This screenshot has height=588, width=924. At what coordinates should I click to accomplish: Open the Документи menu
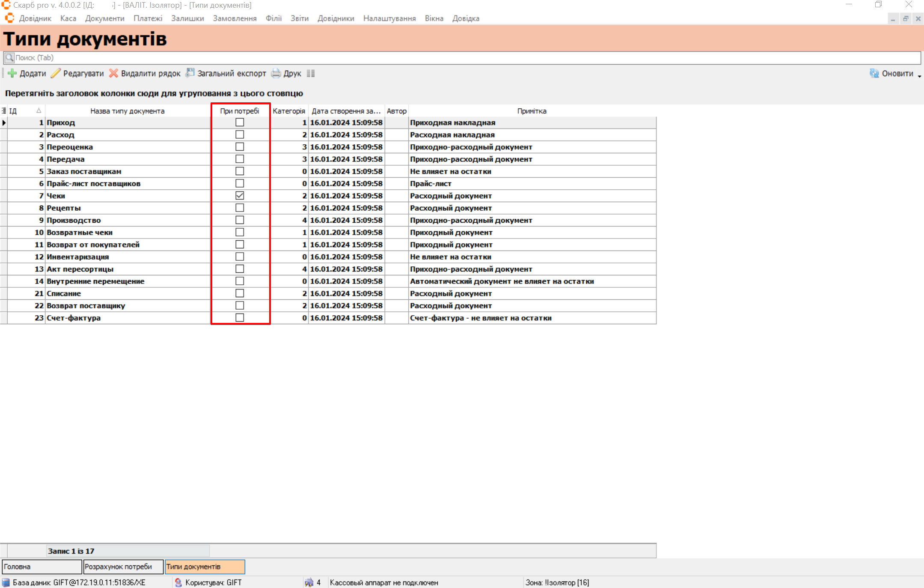click(104, 18)
